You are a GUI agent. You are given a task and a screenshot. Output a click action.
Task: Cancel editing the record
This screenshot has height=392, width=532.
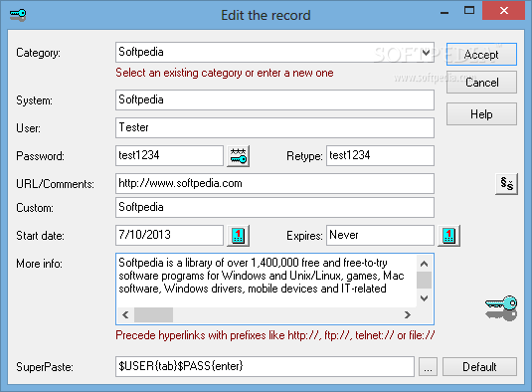point(481,83)
